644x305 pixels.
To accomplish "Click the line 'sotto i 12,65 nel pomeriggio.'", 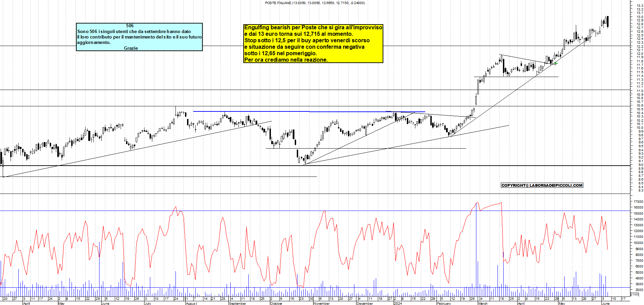I will click(x=280, y=53).
